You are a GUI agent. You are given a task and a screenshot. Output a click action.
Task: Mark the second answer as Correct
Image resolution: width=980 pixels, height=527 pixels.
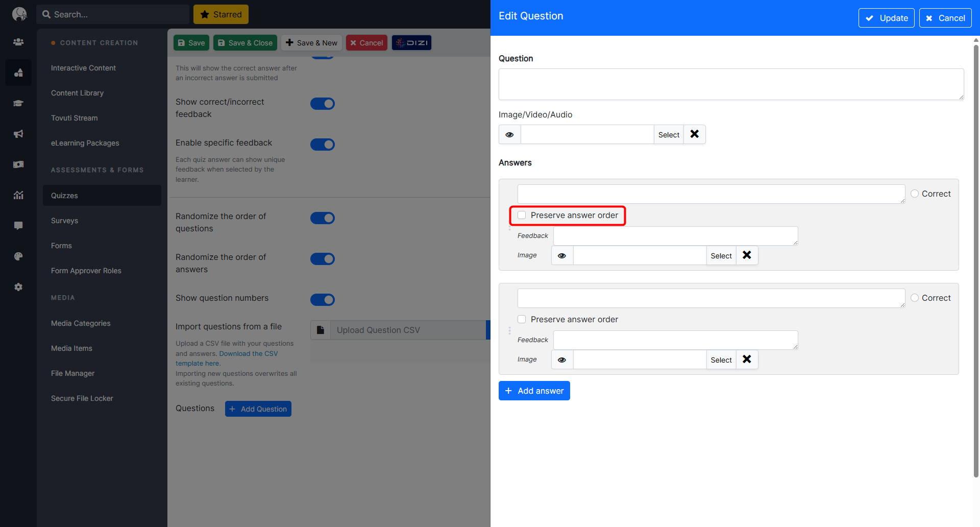[x=915, y=298]
